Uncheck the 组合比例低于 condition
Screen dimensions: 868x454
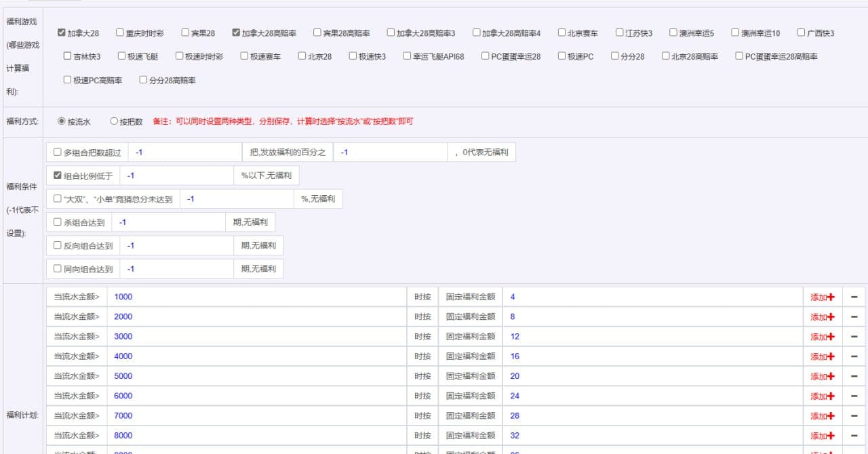58,176
